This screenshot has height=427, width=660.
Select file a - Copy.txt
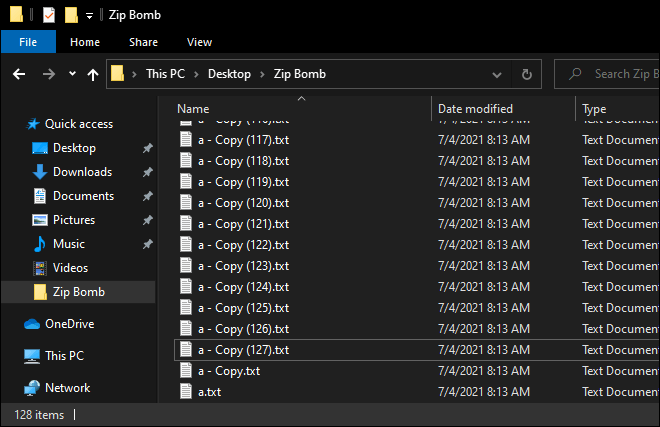(229, 371)
